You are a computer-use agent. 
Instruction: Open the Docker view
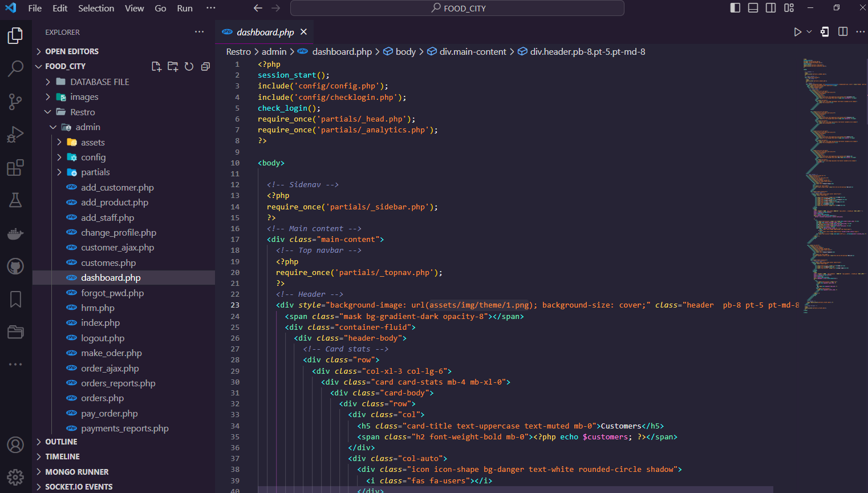[15, 233]
